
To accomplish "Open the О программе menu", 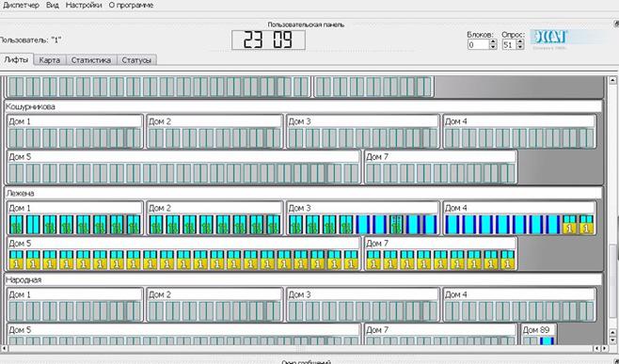I will [x=131, y=5].
